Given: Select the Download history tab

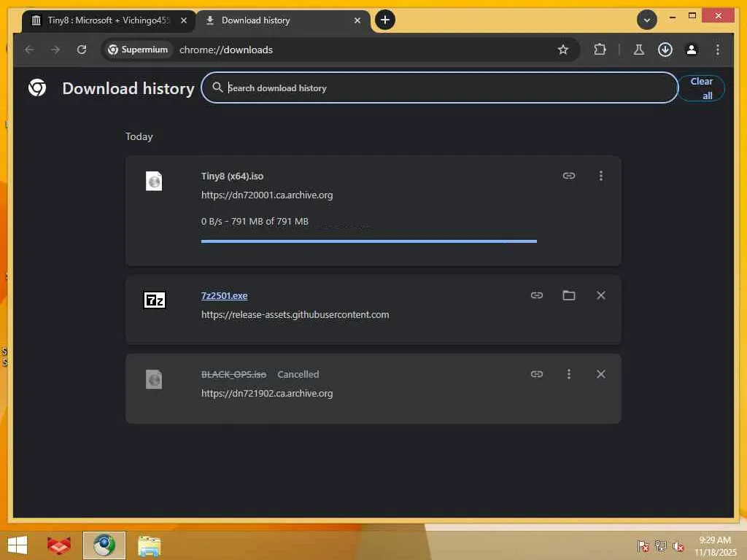Looking at the screenshot, I should point(283,20).
